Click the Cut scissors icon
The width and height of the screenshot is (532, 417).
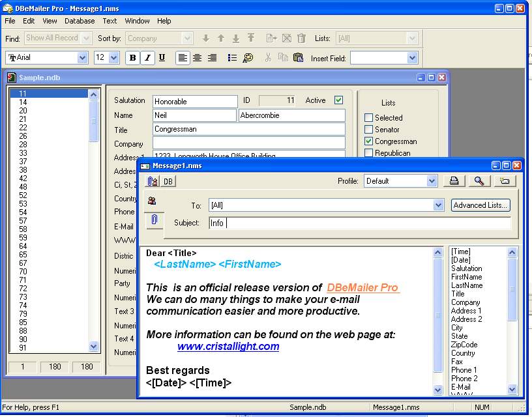268,57
